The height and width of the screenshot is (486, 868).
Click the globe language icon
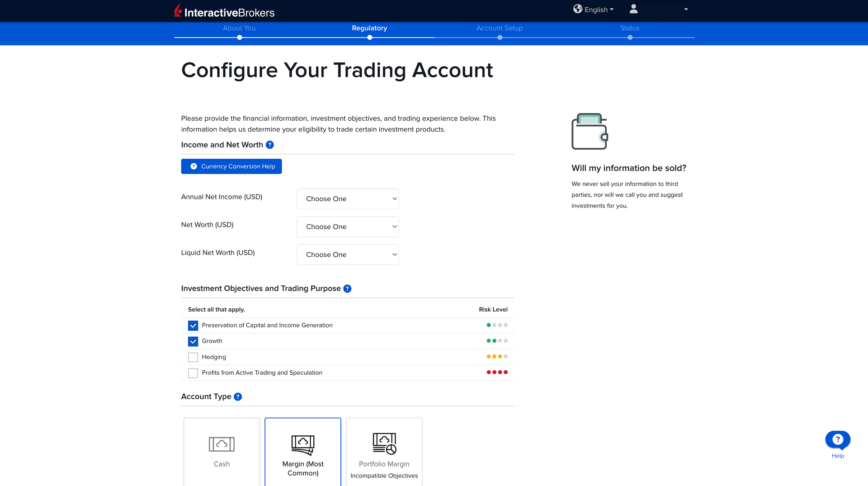point(578,9)
